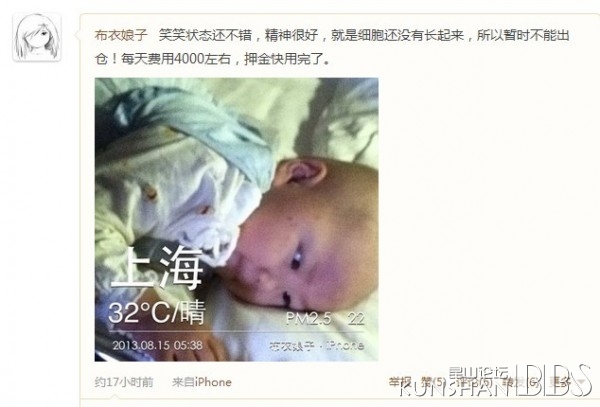Screen dimensions: 600x407
Task: Enlarge the baby photo in the post
Action: [x=236, y=220]
